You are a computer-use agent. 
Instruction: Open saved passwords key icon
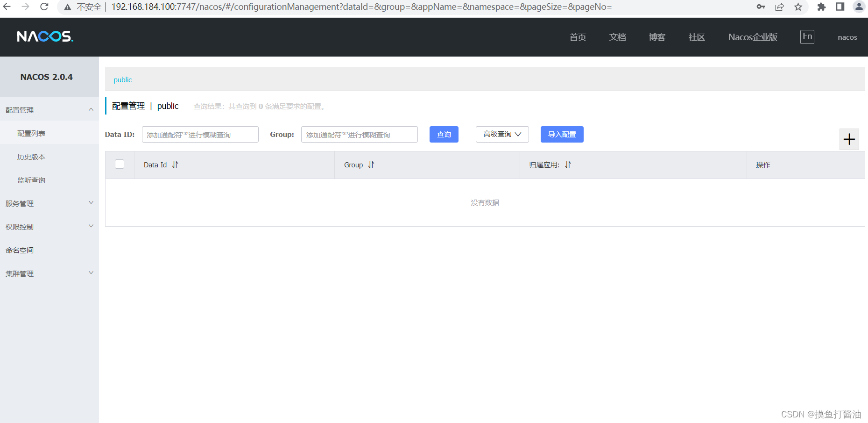coord(761,7)
